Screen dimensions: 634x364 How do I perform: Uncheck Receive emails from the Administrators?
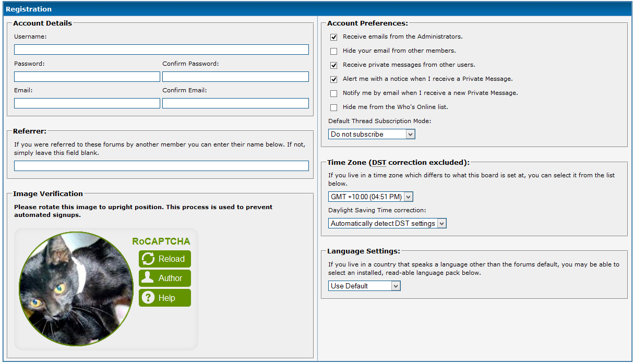point(334,38)
